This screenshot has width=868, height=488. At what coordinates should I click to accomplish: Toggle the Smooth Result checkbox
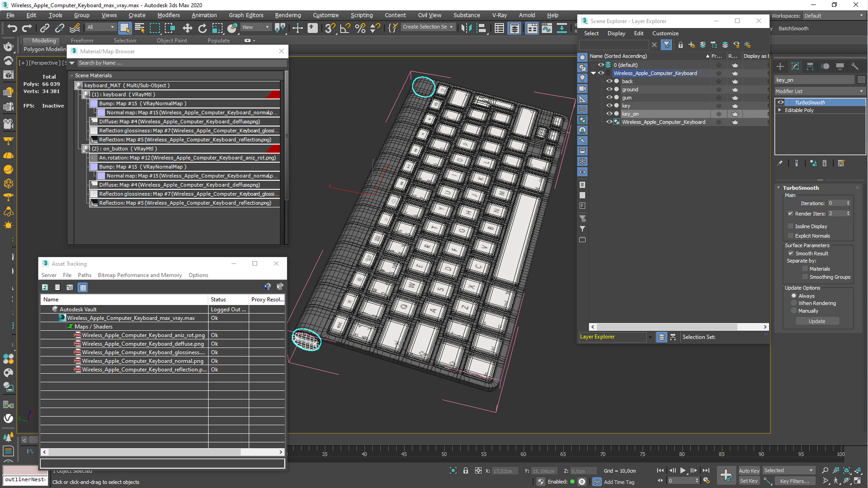point(791,253)
